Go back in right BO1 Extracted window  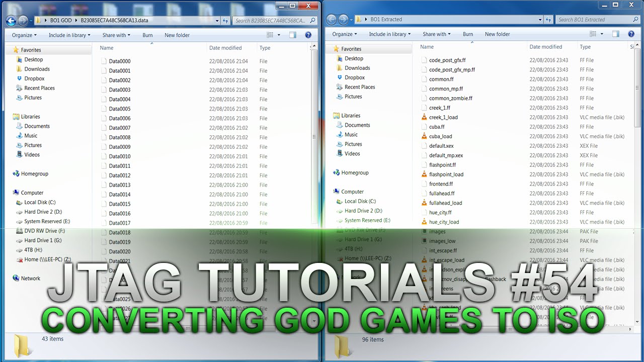(331, 20)
